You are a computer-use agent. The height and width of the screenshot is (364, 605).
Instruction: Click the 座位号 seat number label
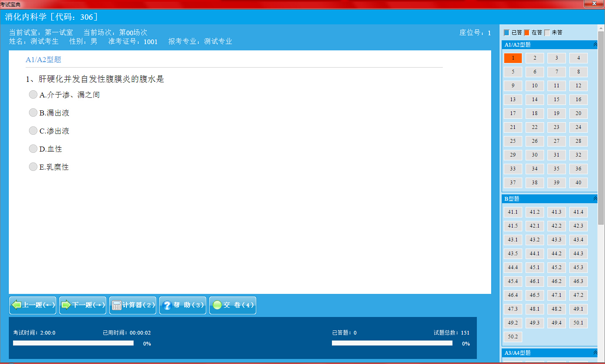point(475,32)
